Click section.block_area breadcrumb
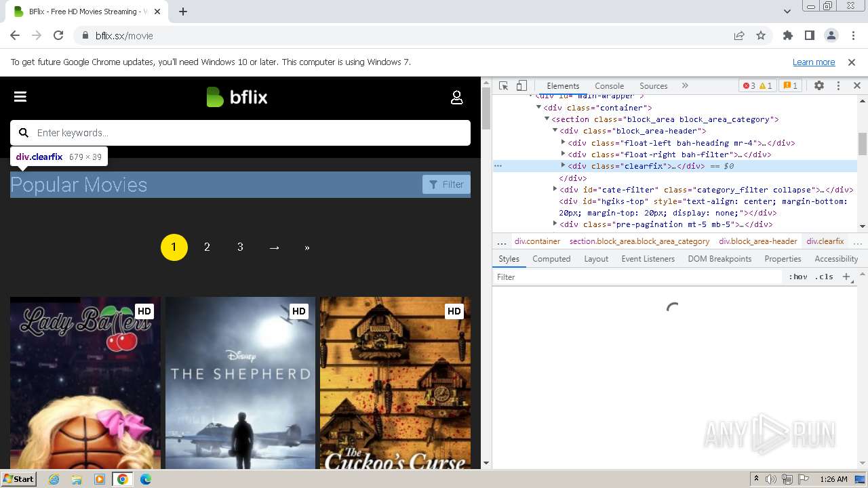 point(639,241)
